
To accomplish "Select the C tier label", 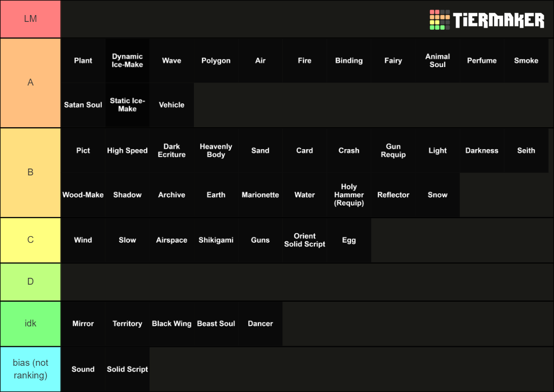I will point(31,240).
